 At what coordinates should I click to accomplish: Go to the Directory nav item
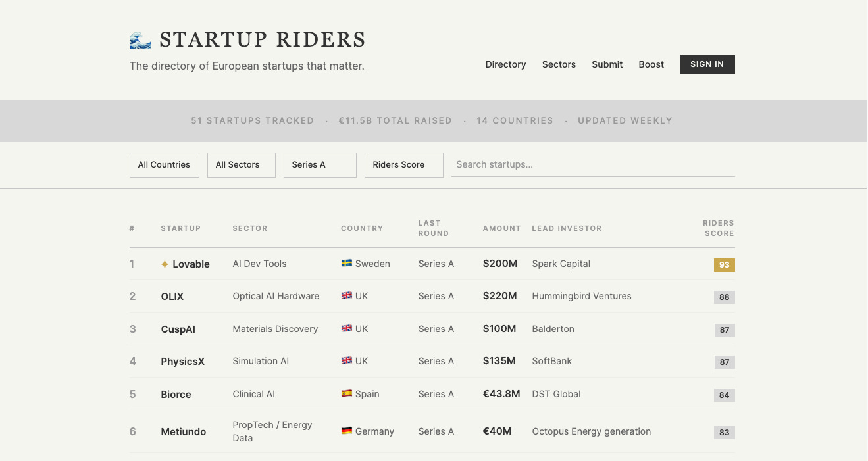point(505,64)
